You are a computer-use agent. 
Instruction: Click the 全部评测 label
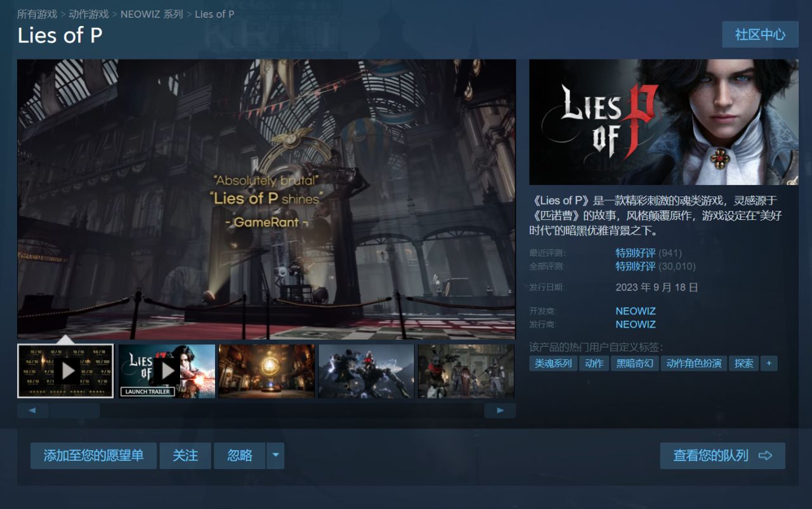(x=547, y=266)
